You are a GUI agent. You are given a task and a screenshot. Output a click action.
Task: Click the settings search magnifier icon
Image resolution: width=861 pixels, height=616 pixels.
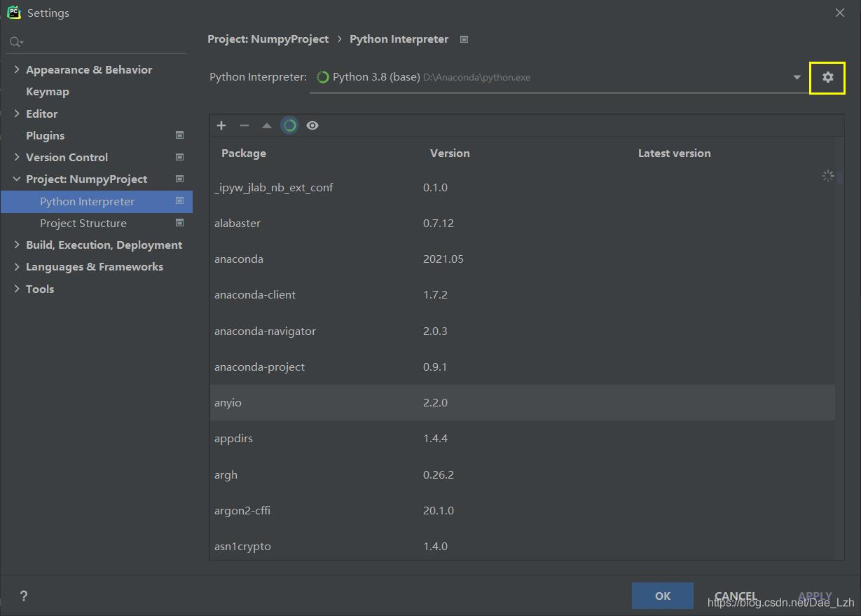[15, 43]
